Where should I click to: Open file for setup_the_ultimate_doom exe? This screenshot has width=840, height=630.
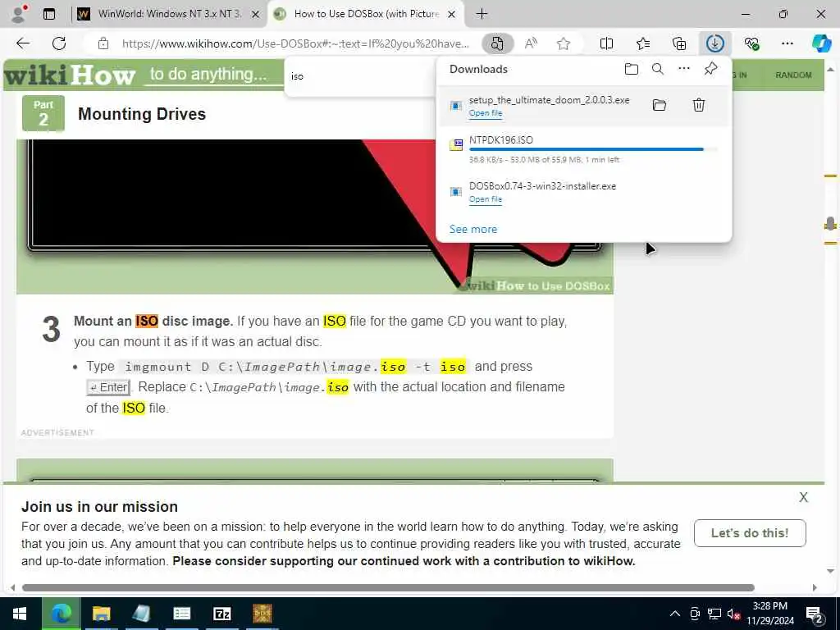coord(486,113)
